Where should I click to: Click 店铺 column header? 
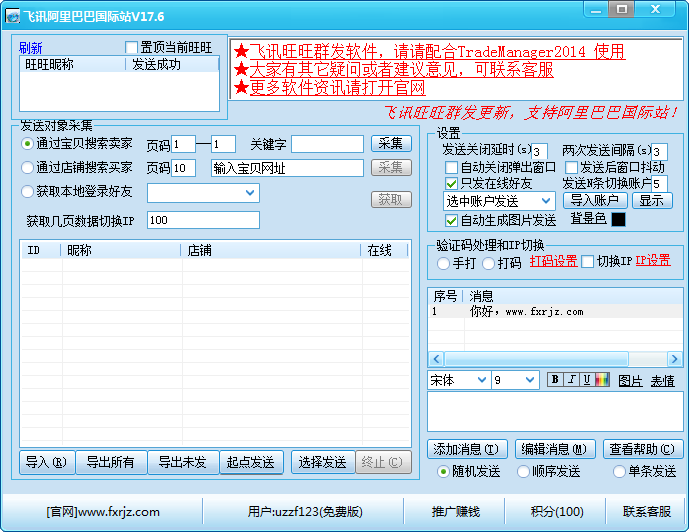(x=272, y=250)
